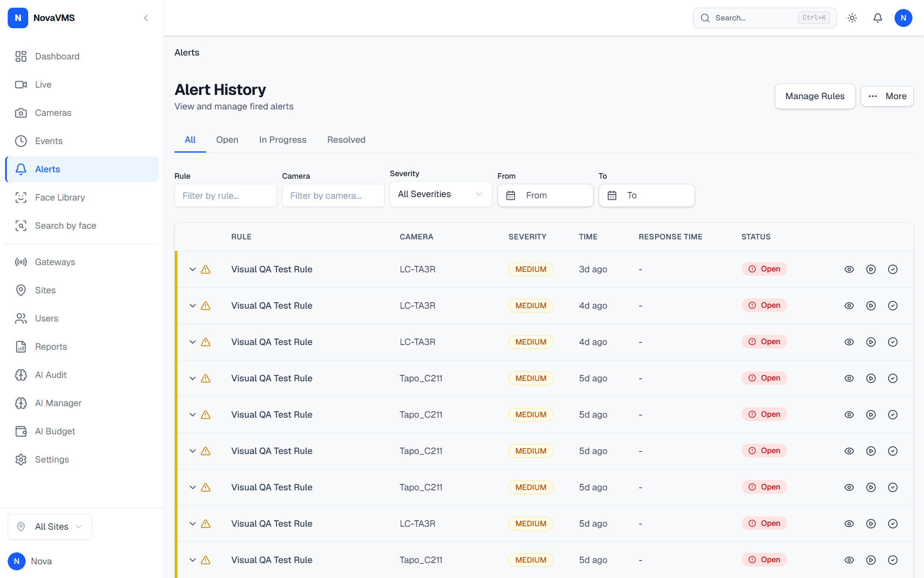This screenshot has width=924, height=578.
Task: Open the Events page
Action: 82,141
